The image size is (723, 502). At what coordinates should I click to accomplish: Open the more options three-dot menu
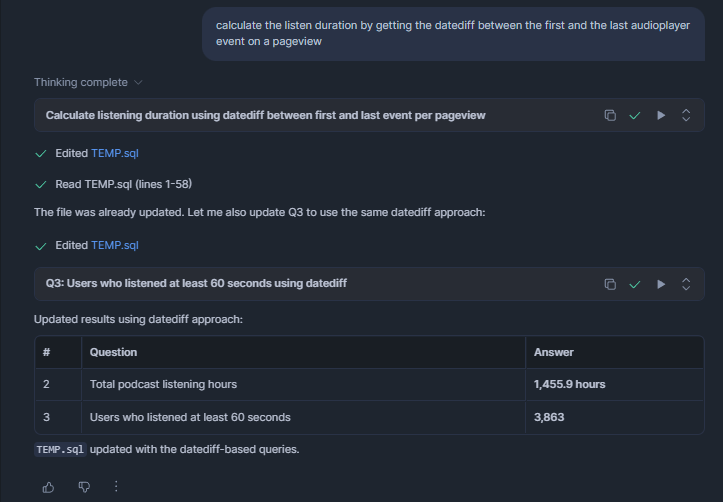(x=116, y=487)
